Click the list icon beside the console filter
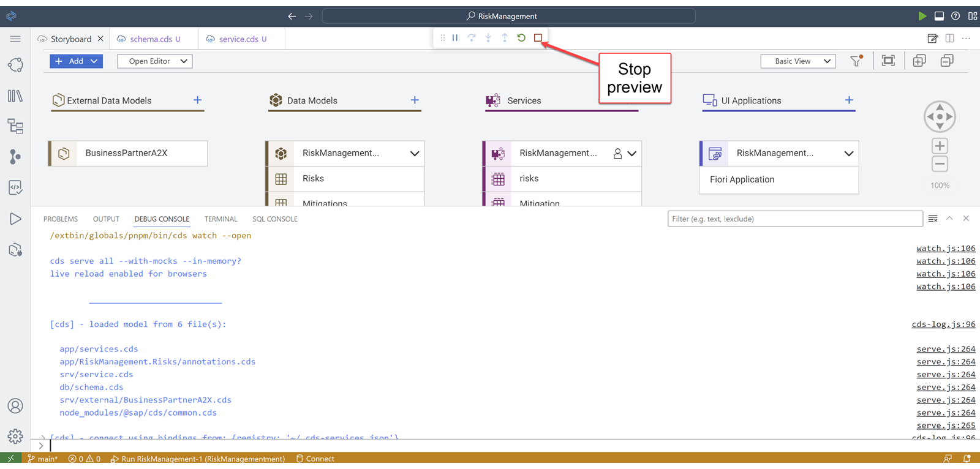 point(933,219)
